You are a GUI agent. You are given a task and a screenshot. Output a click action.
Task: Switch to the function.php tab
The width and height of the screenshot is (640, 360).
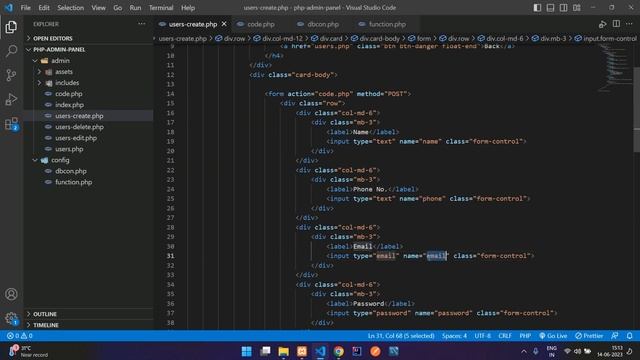point(386,24)
